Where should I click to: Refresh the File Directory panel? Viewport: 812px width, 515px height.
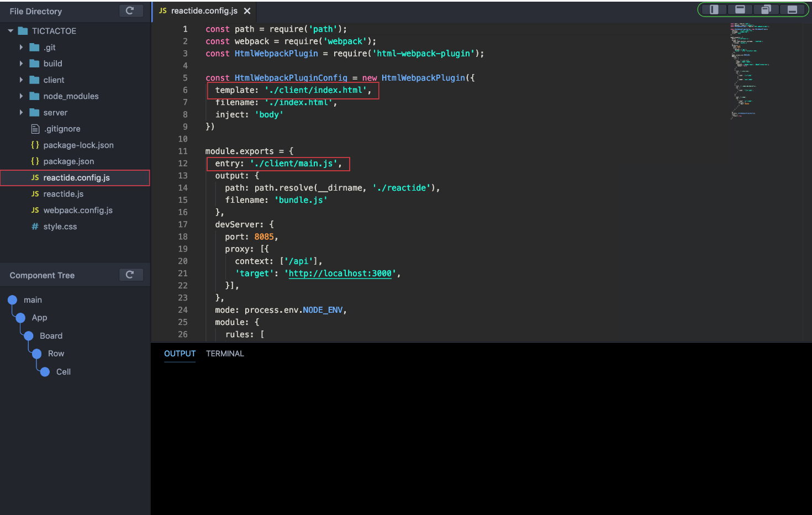pyautogui.click(x=131, y=10)
